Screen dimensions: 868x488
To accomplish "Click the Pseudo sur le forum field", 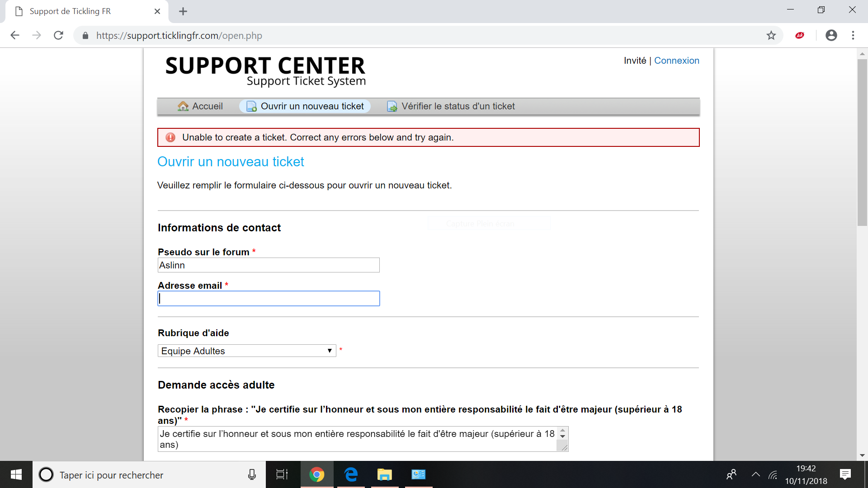I will [269, 265].
